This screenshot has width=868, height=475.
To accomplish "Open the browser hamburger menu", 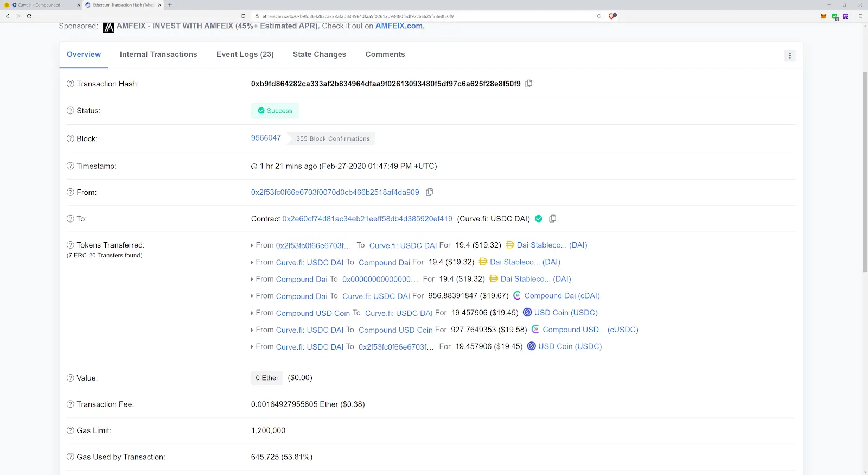I will (860, 16).
